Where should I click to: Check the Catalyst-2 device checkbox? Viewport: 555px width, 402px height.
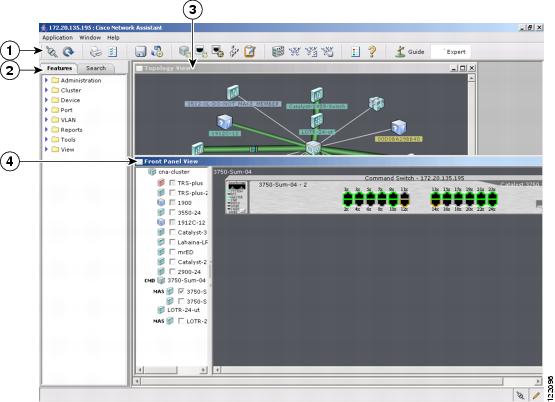point(172,262)
